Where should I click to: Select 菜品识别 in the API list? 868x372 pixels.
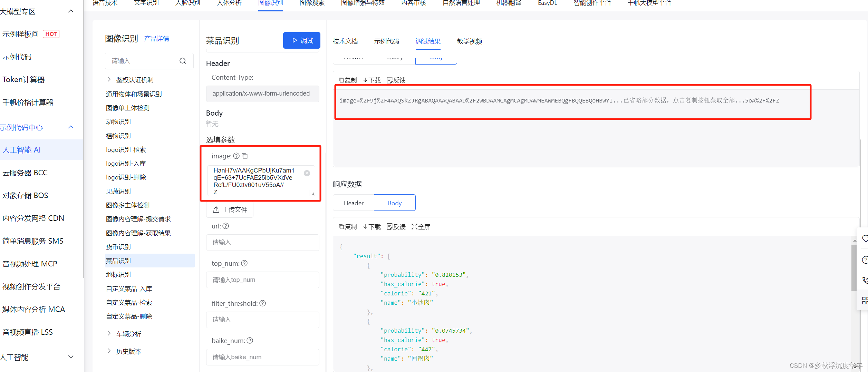pyautogui.click(x=150, y=261)
